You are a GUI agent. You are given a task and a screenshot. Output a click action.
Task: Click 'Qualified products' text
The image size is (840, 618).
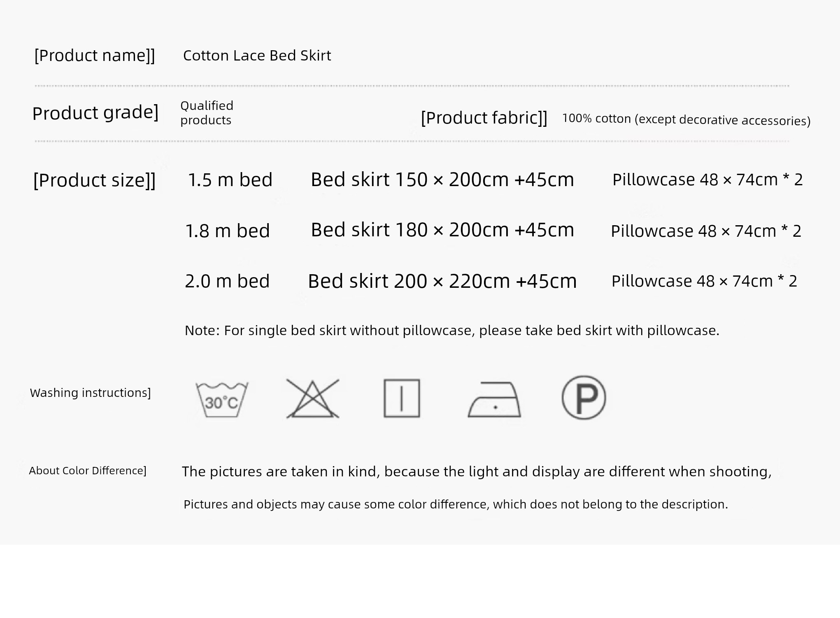point(207,113)
